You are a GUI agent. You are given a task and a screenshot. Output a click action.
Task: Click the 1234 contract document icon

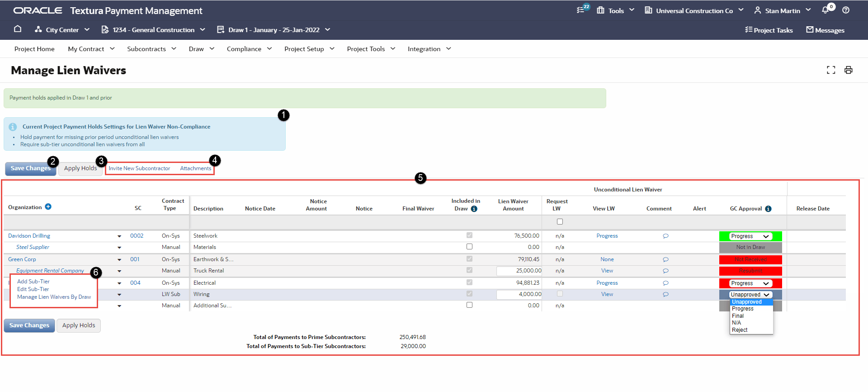105,29
